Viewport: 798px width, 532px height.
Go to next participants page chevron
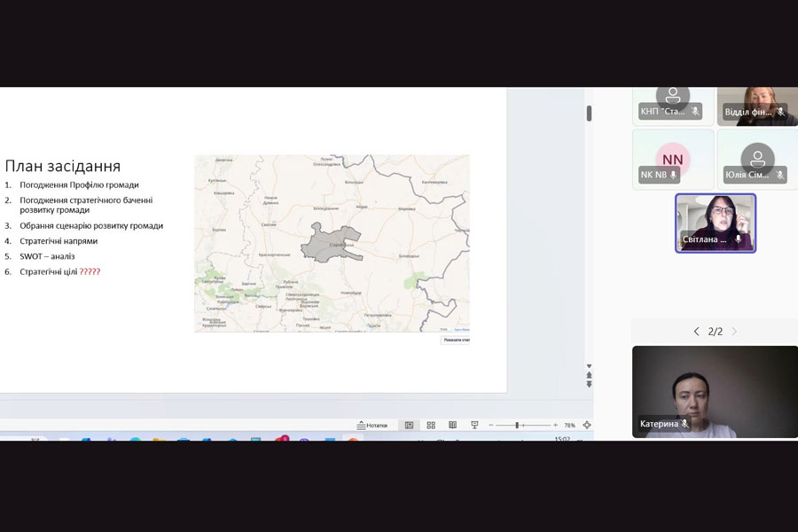coord(734,332)
